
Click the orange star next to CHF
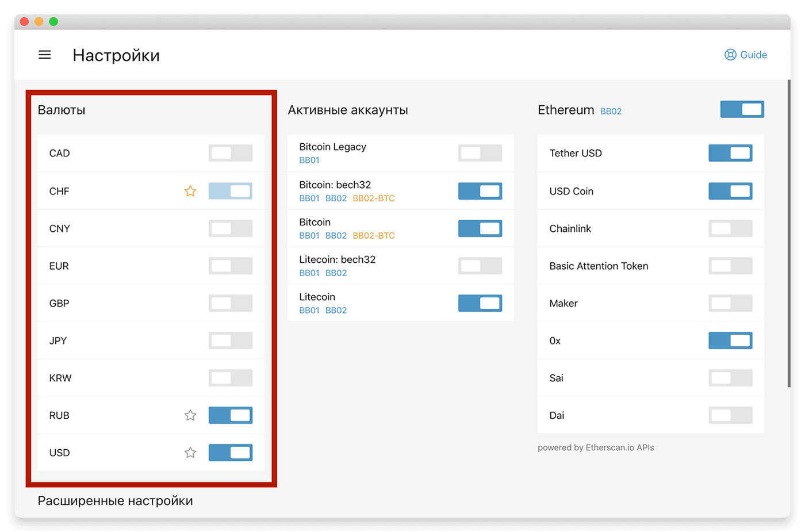(190, 191)
